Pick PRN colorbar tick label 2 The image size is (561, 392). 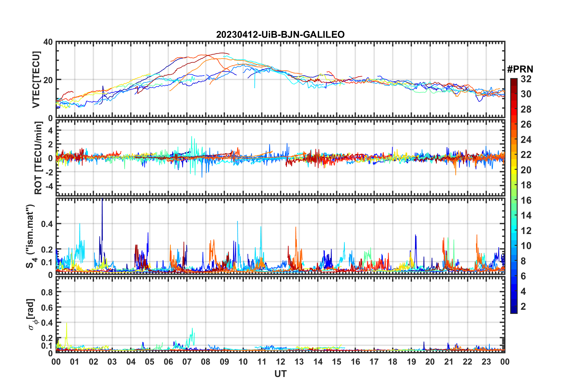coord(523,307)
